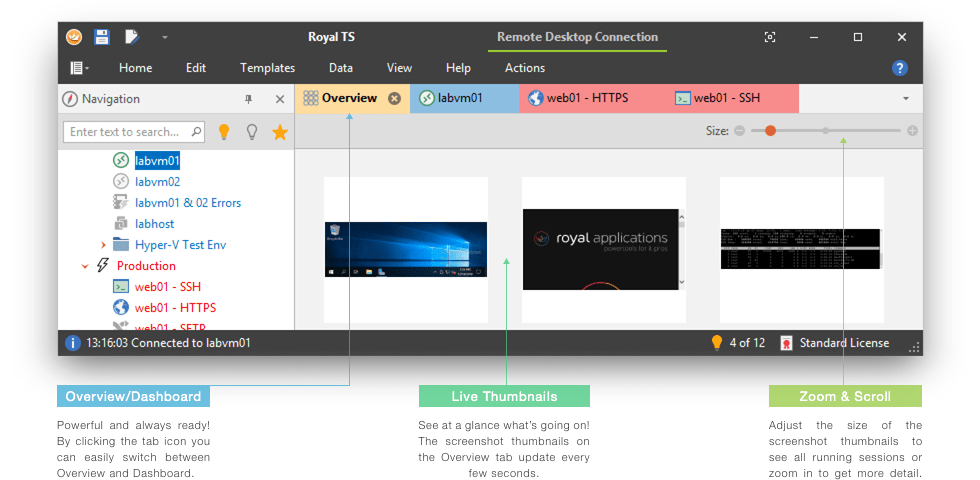Toggle the unlit bulb inactive filter
This screenshot has height=480, width=980.
pos(252,132)
